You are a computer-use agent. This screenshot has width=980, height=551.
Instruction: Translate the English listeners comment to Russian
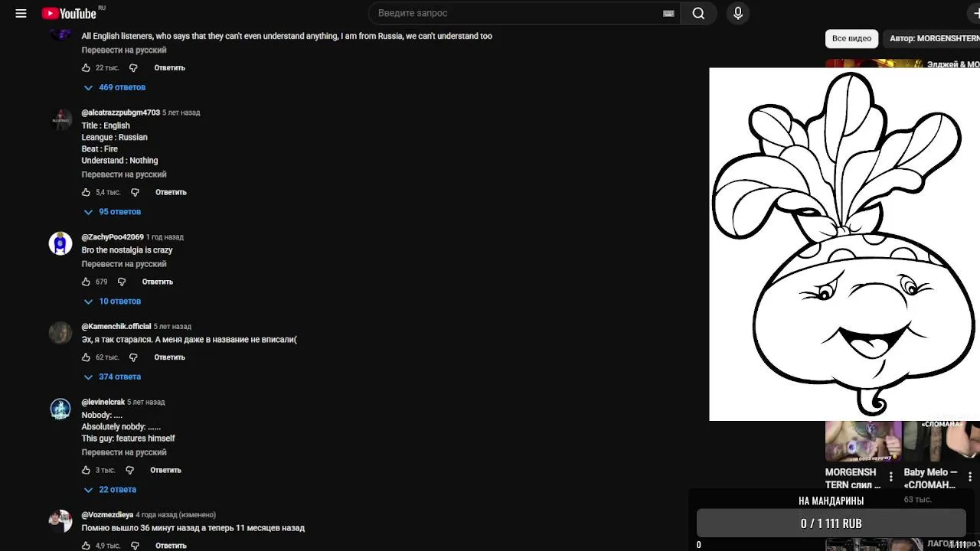click(x=124, y=51)
